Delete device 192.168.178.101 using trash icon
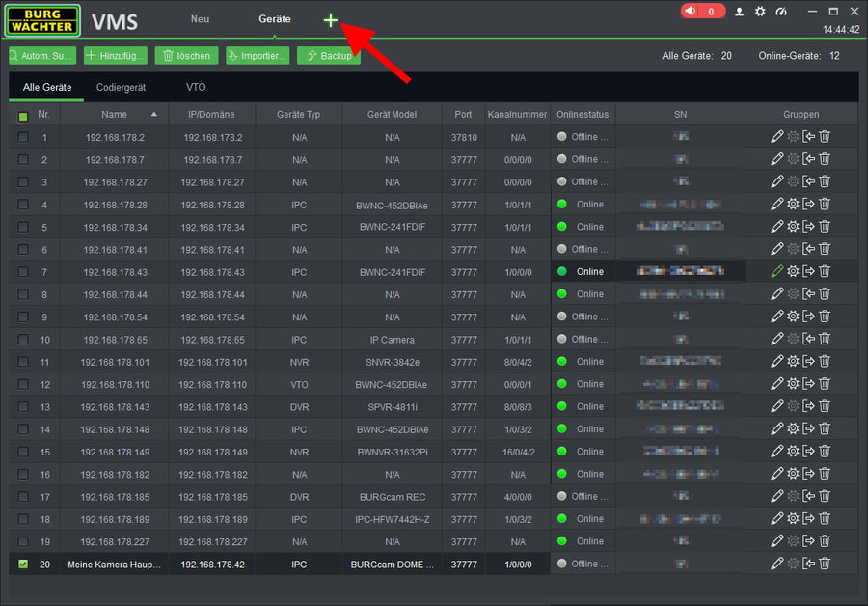This screenshot has width=868, height=606. (825, 362)
